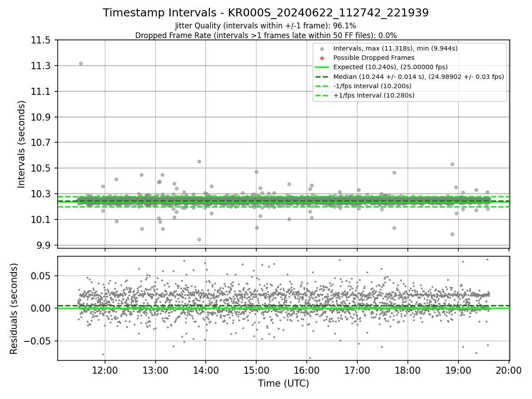Click the 0.00 tick label on the residuals axis
The width and height of the screenshot is (532, 399).
pyautogui.click(x=42, y=308)
